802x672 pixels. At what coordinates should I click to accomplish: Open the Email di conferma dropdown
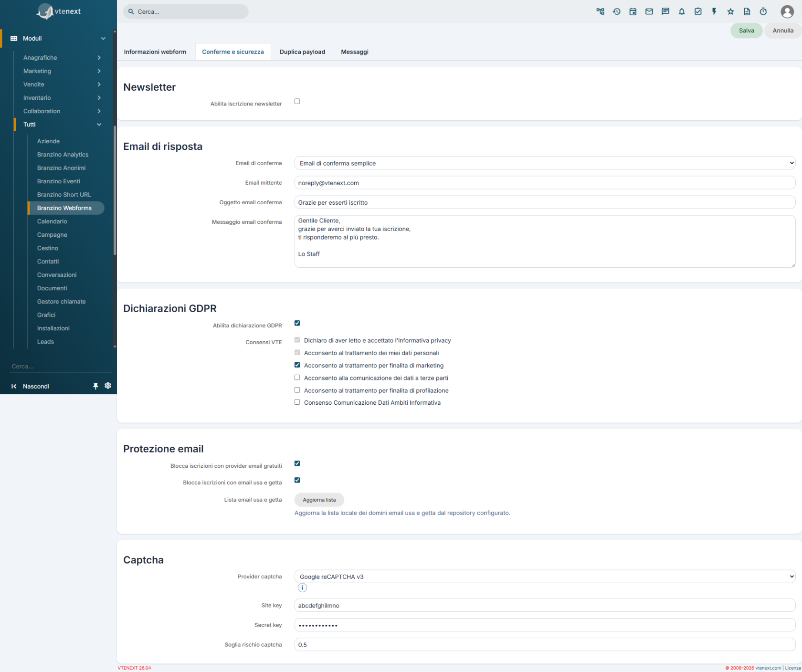click(x=545, y=163)
